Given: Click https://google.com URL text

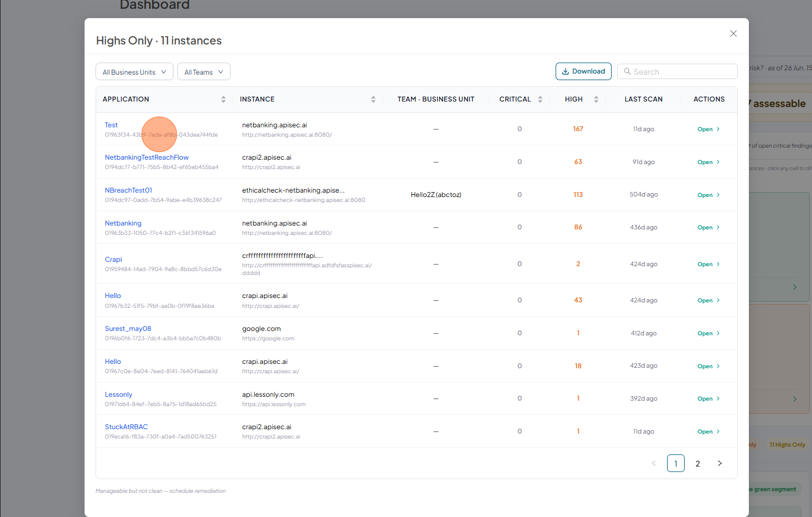Looking at the screenshot, I should click(268, 339).
